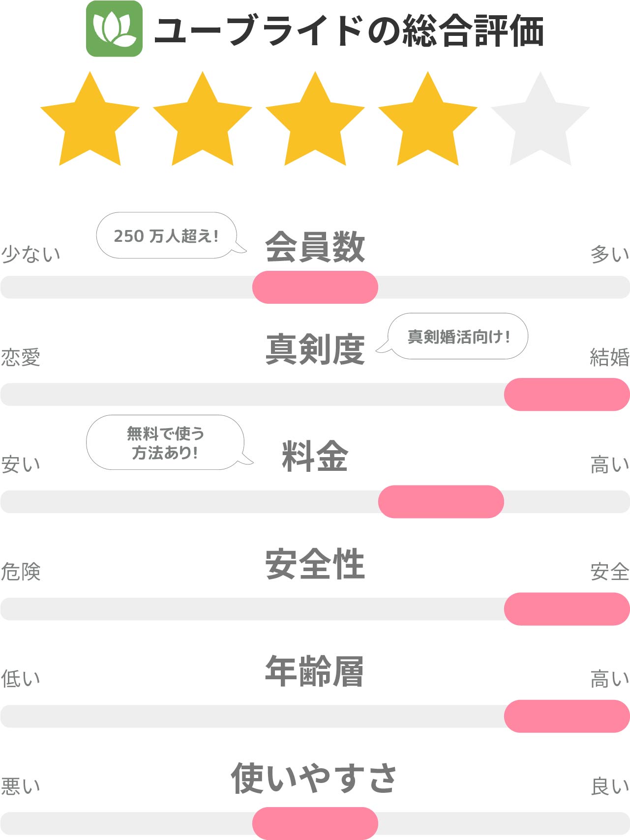Click the 真剣婚活向け speech bubble
630x840 pixels.
[x=453, y=336]
